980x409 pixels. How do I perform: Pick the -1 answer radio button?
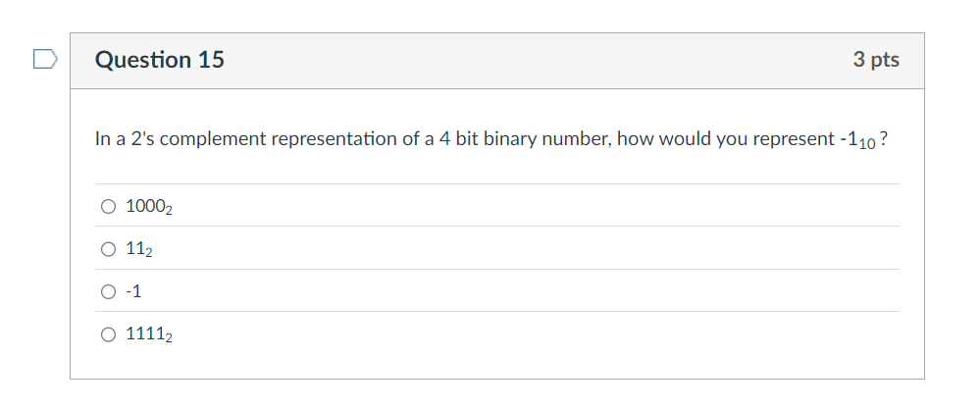pyautogui.click(x=108, y=291)
